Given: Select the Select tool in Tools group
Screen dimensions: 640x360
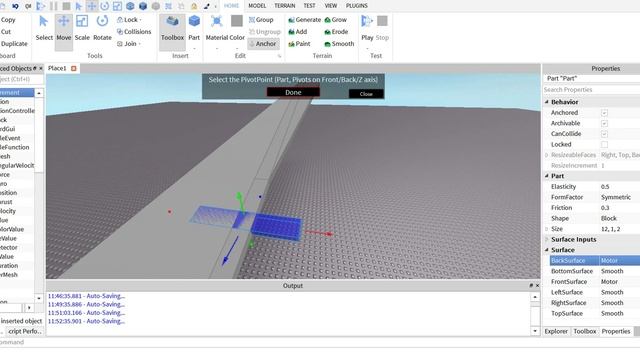Looking at the screenshot, I should pyautogui.click(x=44, y=29).
